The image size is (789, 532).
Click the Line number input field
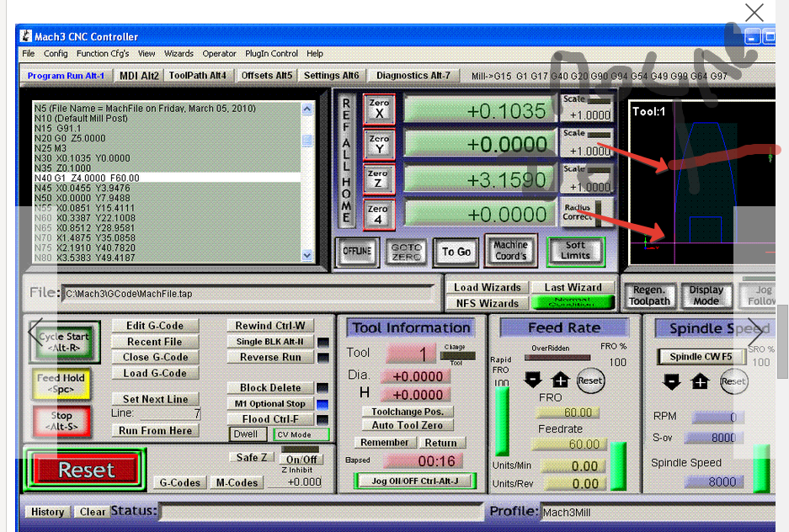point(170,414)
